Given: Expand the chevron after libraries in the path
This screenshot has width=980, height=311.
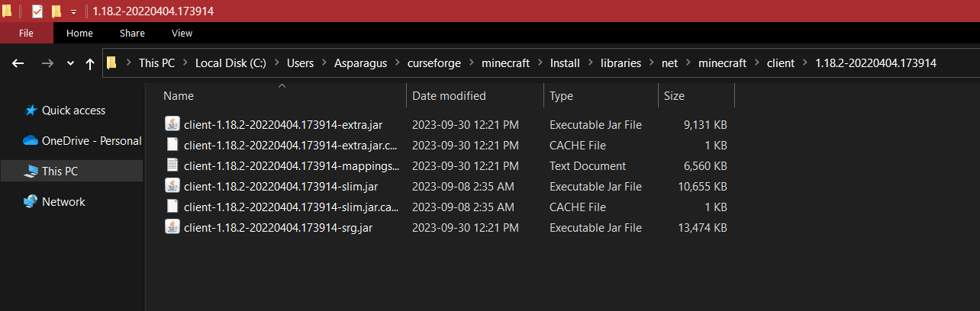Looking at the screenshot, I should coord(651,63).
